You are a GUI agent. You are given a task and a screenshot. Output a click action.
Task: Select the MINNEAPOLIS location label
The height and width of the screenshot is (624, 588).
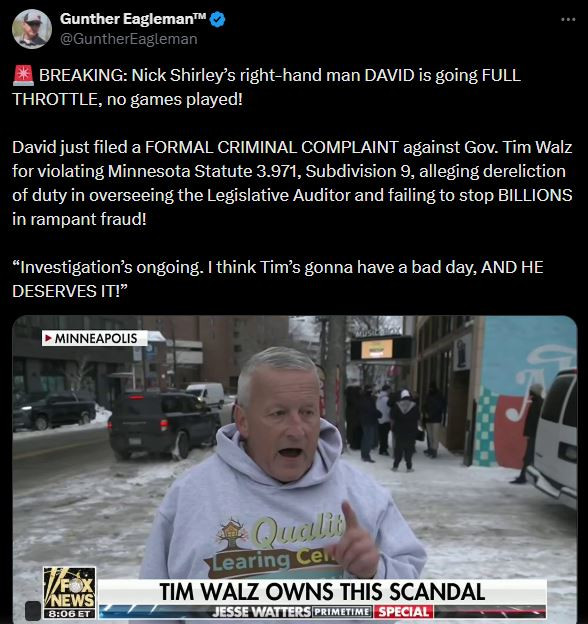(x=95, y=338)
